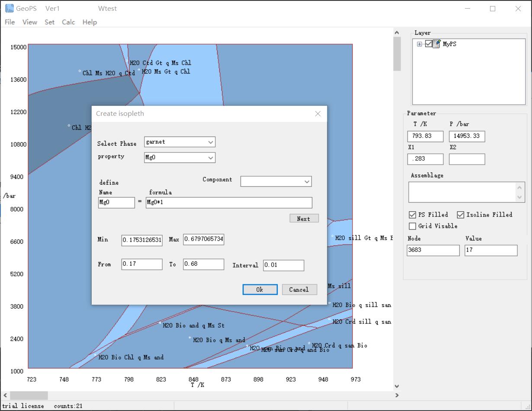Uncheck the MyPS layer visibility checkbox
Image resolution: width=532 pixels, height=411 pixels.
pos(428,44)
